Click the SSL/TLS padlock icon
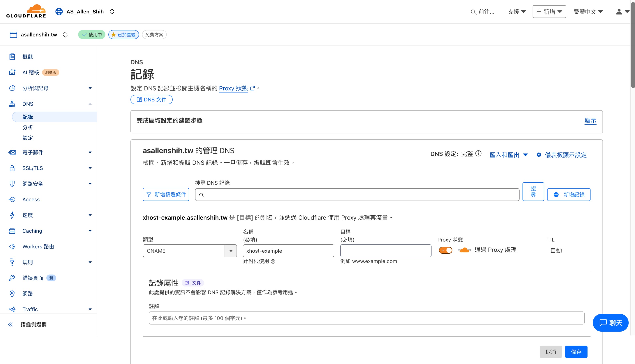The width and height of the screenshot is (635, 364). tap(12, 168)
